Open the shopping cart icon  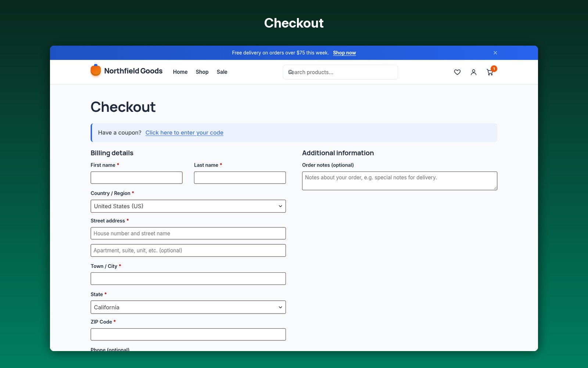(x=490, y=72)
